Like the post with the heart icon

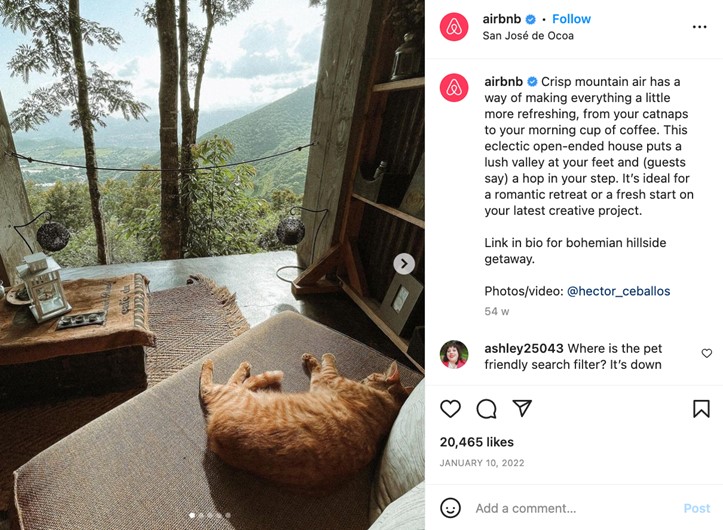click(x=451, y=409)
